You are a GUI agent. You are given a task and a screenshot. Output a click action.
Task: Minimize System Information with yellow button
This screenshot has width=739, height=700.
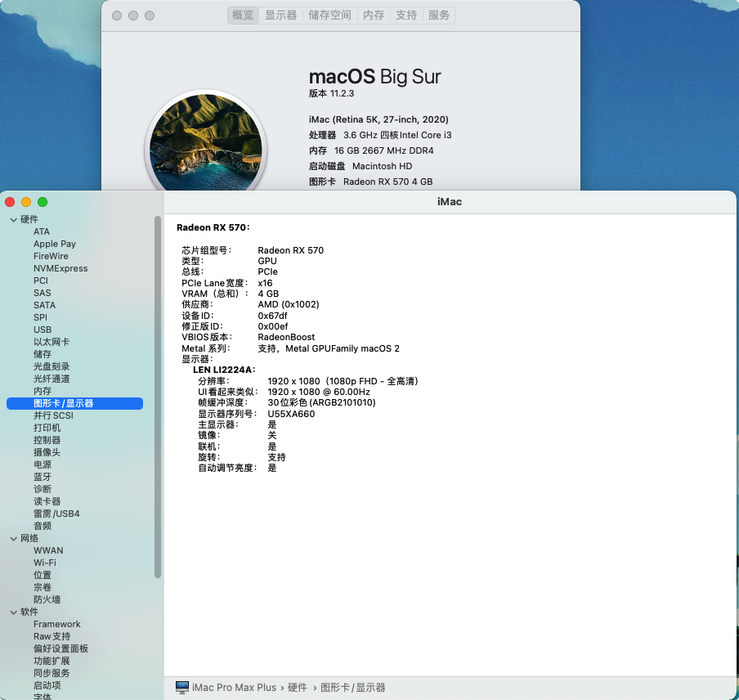tap(26, 202)
